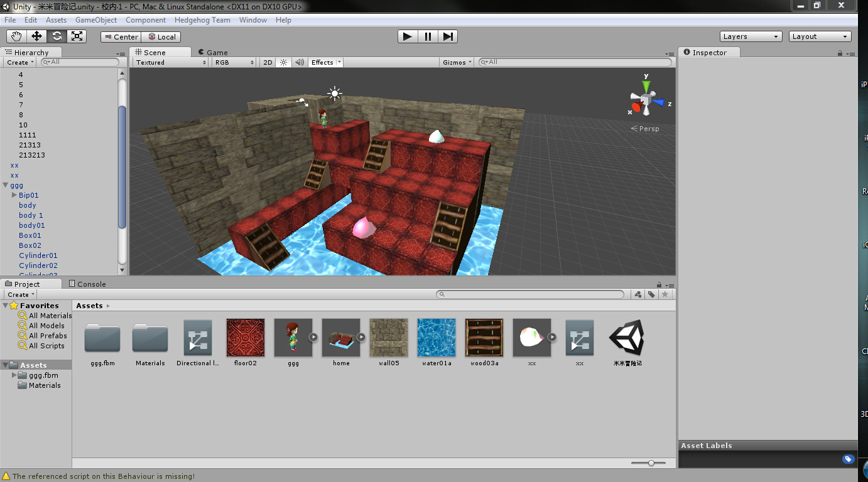Click the red X axis of scene gizmo
The image size is (868, 482).
(636, 107)
